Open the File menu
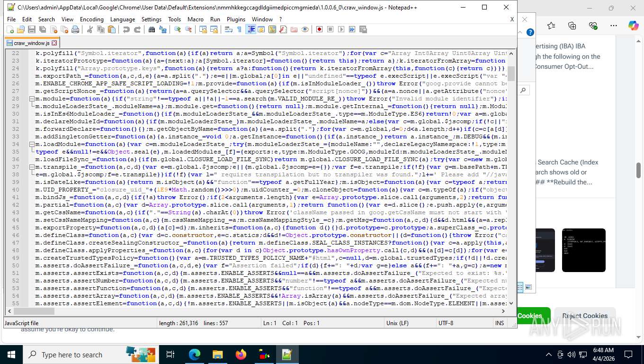Viewport: 644px width, 364px height. point(11,19)
